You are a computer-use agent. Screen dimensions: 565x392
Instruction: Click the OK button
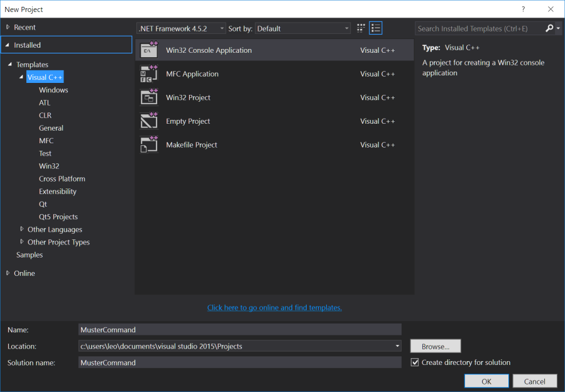pos(486,381)
